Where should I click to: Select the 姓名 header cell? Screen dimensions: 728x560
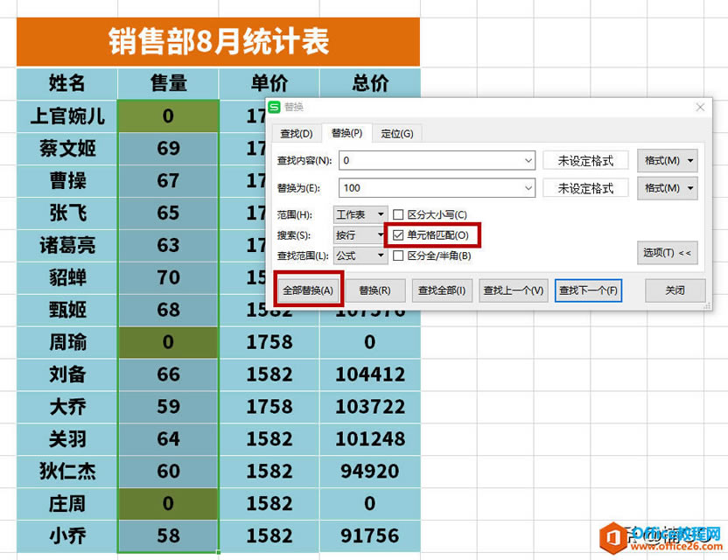[x=66, y=84]
